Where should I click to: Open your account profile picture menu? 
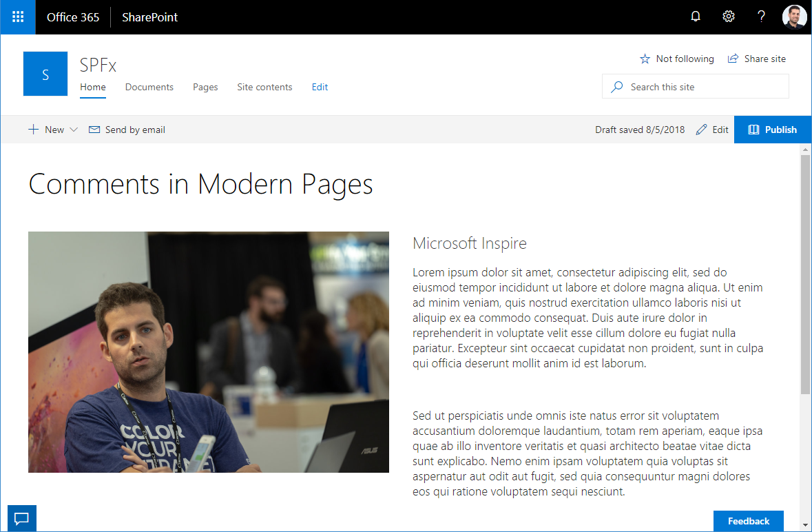point(794,16)
